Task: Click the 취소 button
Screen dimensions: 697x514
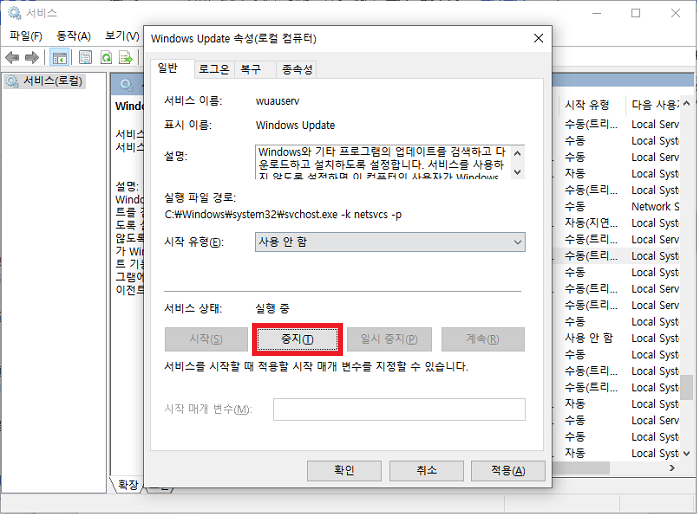Action: (426, 470)
